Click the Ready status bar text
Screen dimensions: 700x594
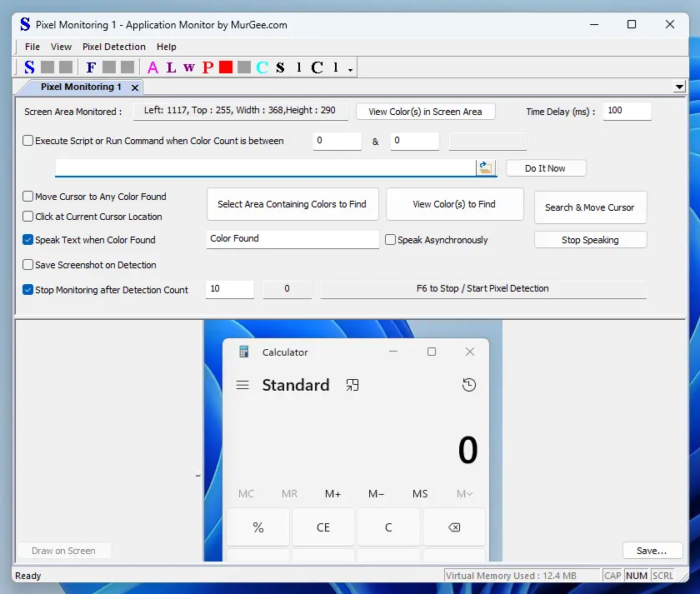point(28,576)
